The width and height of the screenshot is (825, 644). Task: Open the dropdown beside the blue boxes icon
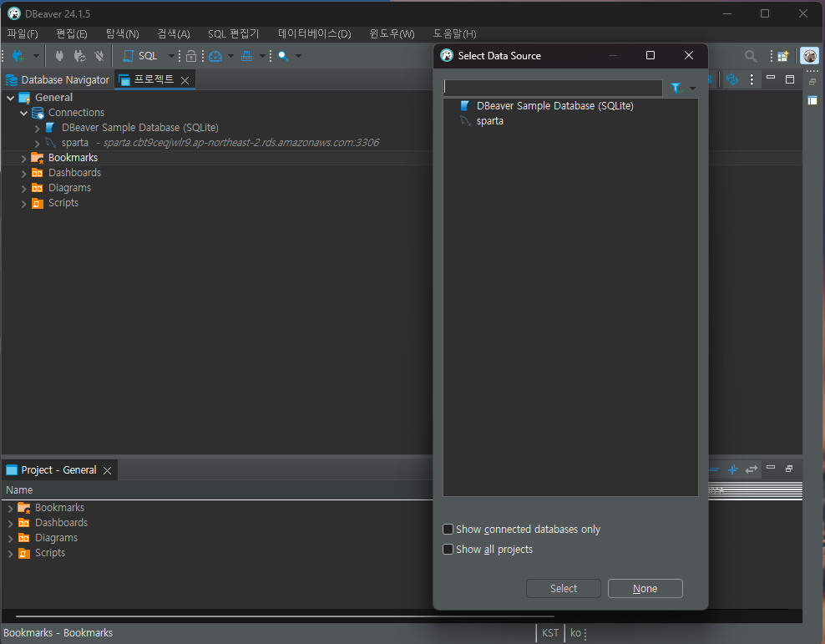click(x=262, y=56)
